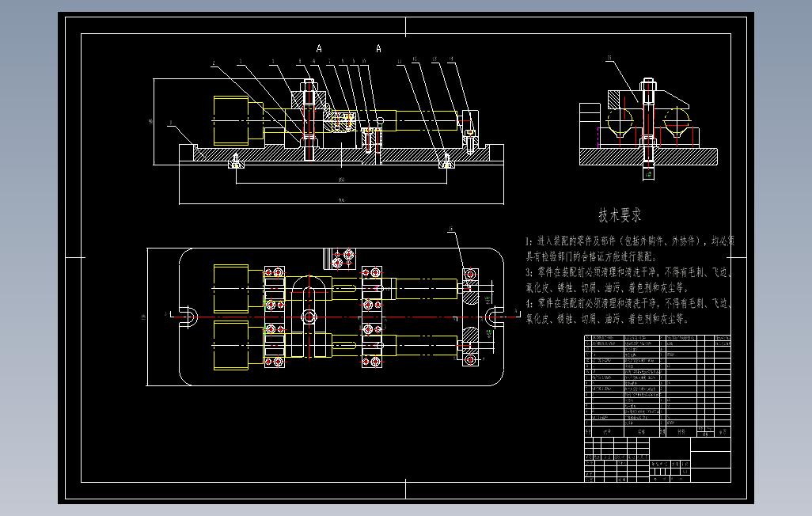Select the parts list table above title block
This screenshot has height=516, width=812.
658,386
